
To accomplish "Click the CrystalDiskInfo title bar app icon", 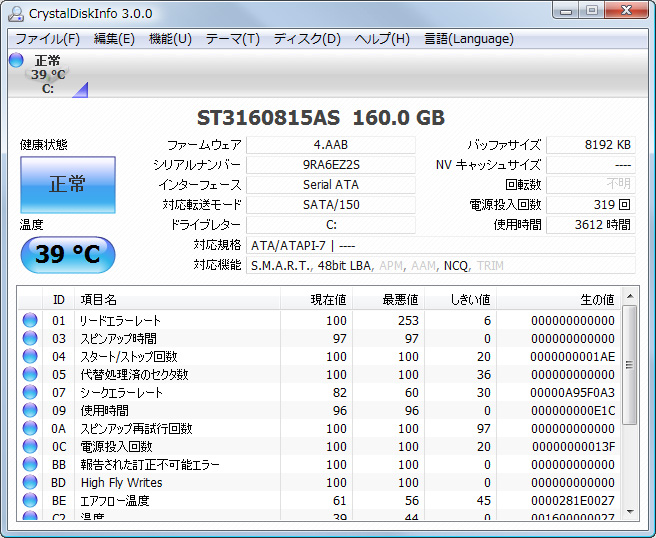I will [16, 14].
